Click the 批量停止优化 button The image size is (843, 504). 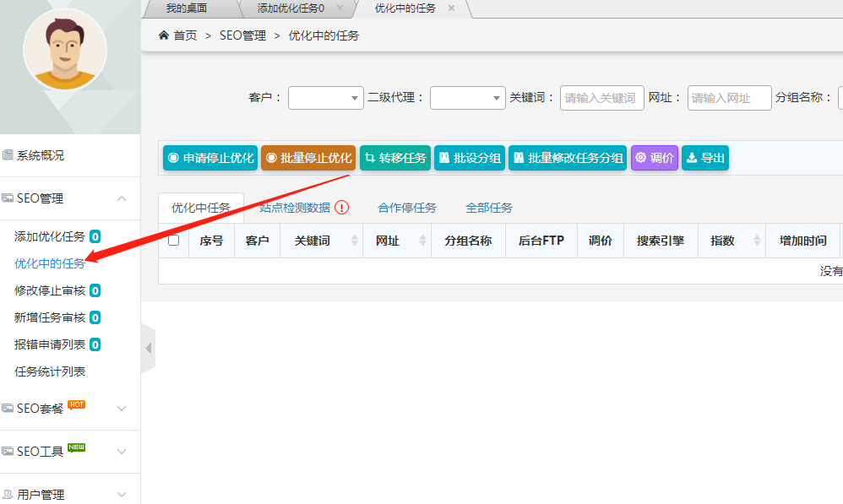[x=308, y=158]
